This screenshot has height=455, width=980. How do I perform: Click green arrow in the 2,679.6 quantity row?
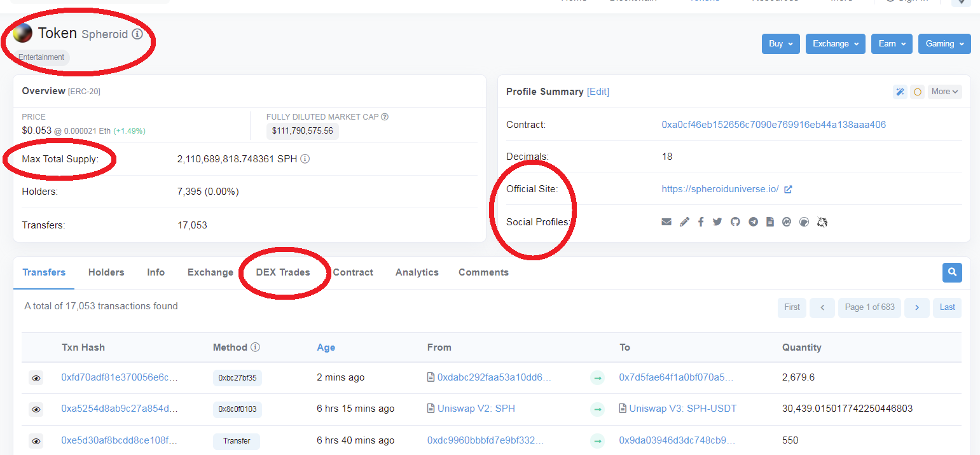[597, 378]
